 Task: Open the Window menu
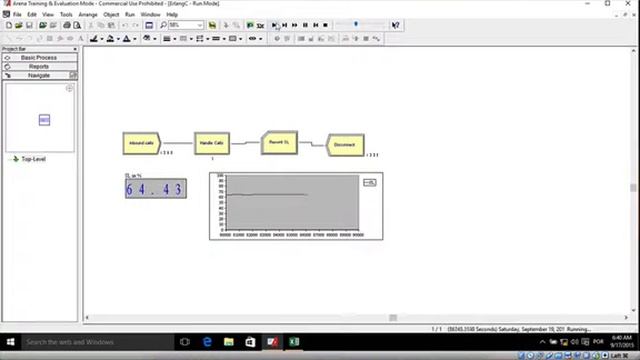click(x=151, y=15)
